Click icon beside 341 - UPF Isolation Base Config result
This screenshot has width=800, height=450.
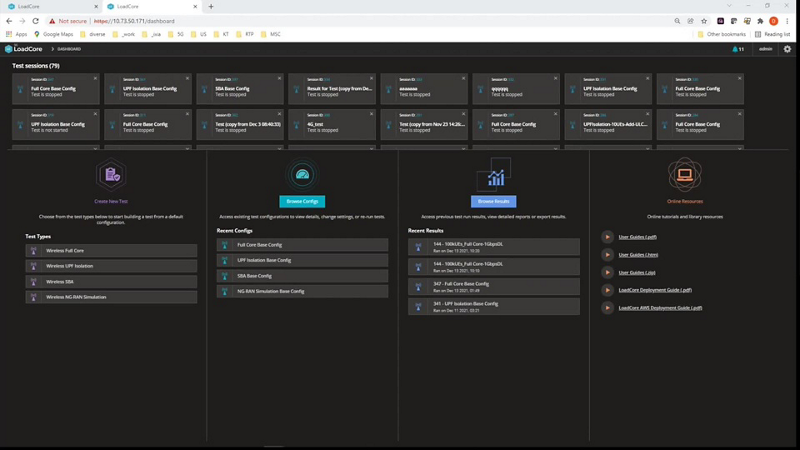(418, 307)
